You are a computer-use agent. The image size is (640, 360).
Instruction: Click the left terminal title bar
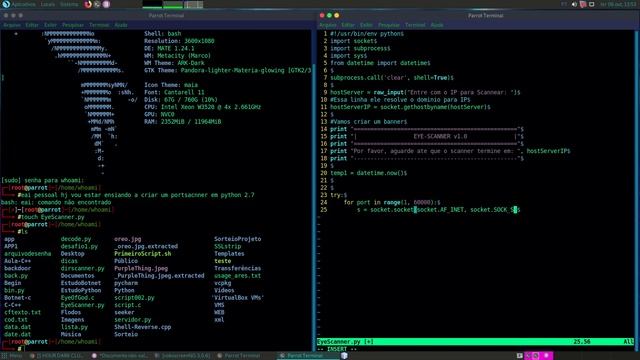click(x=158, y=16)
